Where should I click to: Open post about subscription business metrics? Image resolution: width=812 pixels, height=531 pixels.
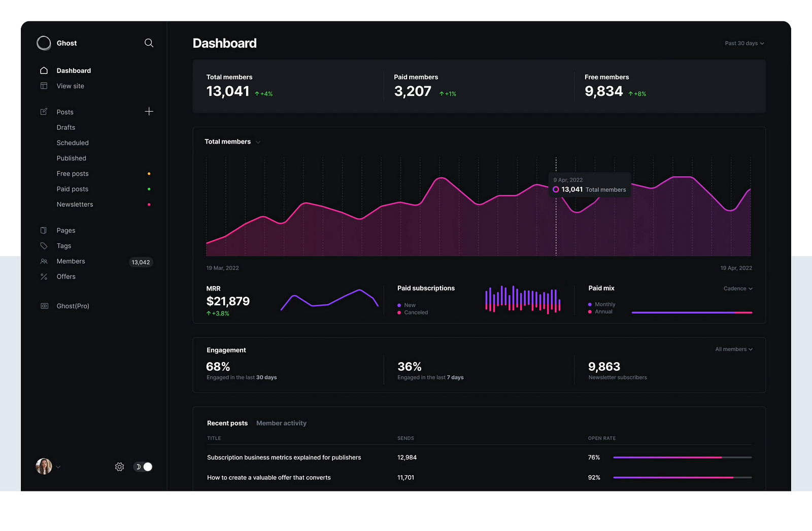tap(284, 457)
